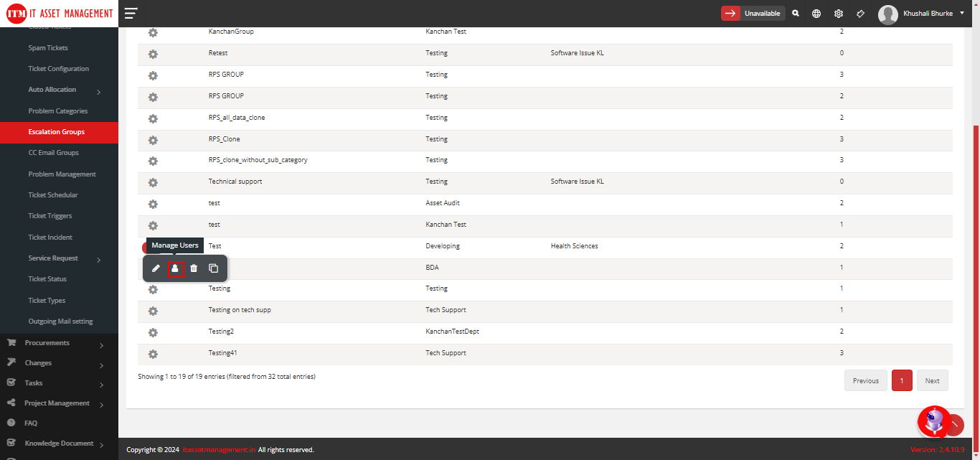
Task: Open the Khushali Bhurke user dropdown
Action: (x=922, y=14)
